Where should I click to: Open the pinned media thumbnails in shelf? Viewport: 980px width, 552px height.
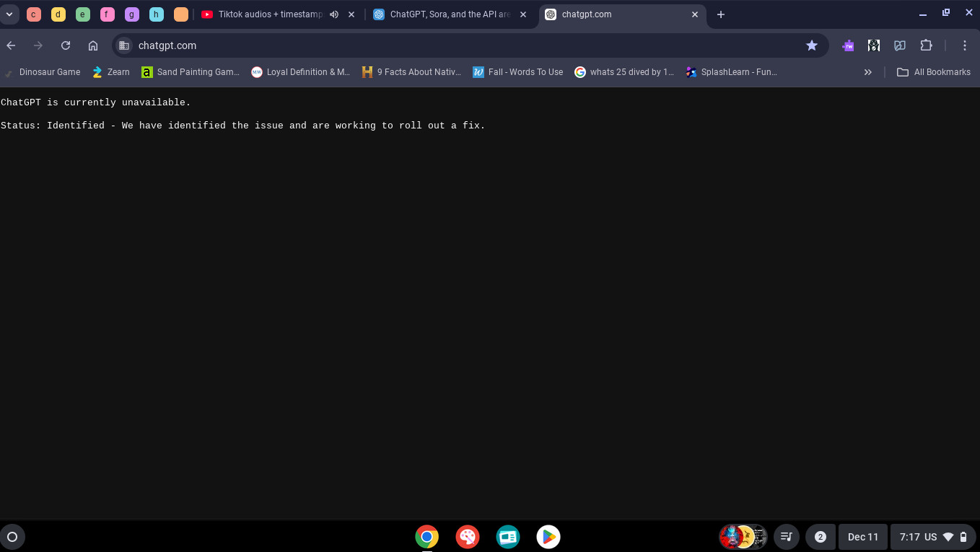click(743, 537)
